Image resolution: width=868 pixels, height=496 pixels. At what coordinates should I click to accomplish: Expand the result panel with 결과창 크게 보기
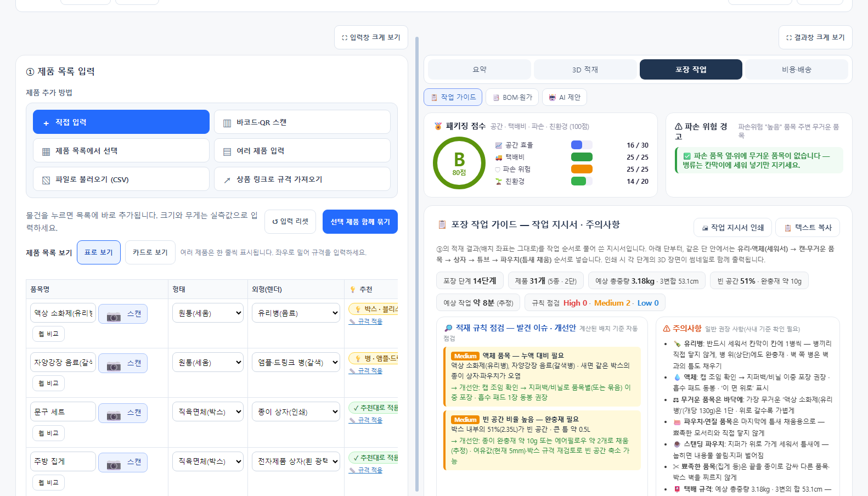pyautogui.click(x=815, y=37)
